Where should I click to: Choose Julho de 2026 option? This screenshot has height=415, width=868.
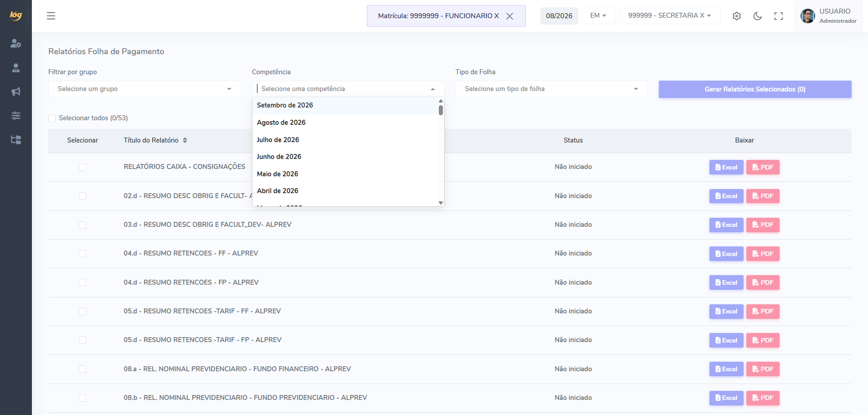[345, 140]
